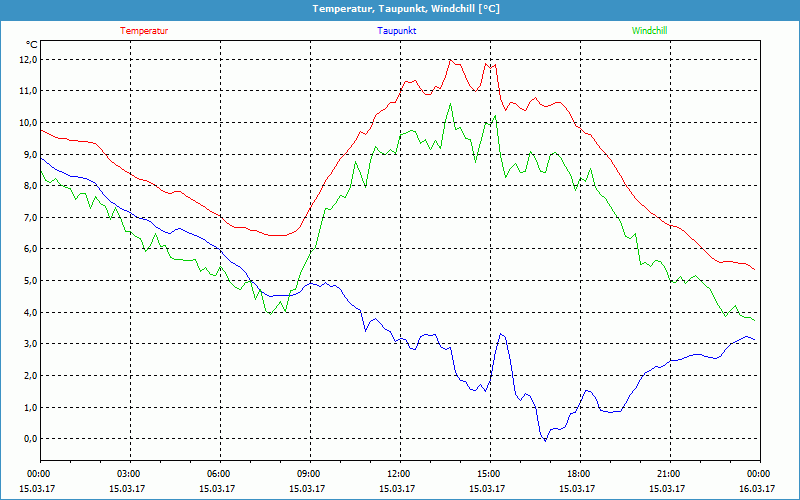Click the °C unit label
This screenshot has width=800, height=500.
[32, 44]
